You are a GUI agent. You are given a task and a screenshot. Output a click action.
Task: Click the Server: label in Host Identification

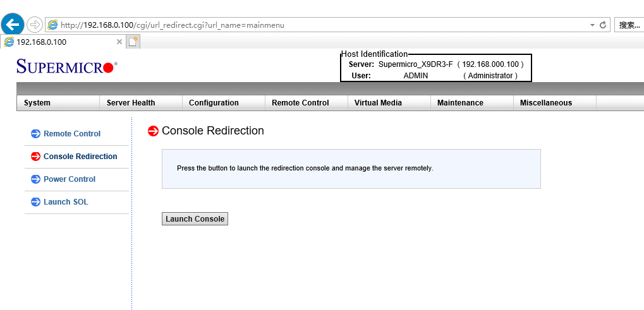pos(361,64)
